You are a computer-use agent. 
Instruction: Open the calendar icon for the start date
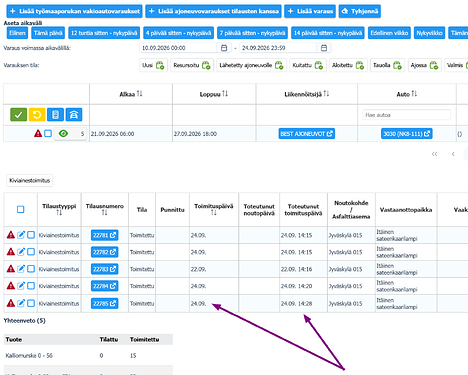click(x=224, y=48)
